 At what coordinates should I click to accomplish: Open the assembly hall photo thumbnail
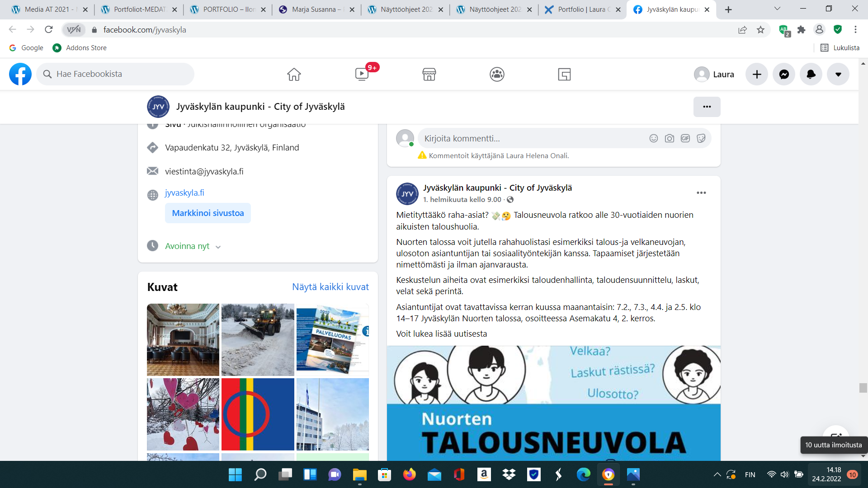click(183, 340)
